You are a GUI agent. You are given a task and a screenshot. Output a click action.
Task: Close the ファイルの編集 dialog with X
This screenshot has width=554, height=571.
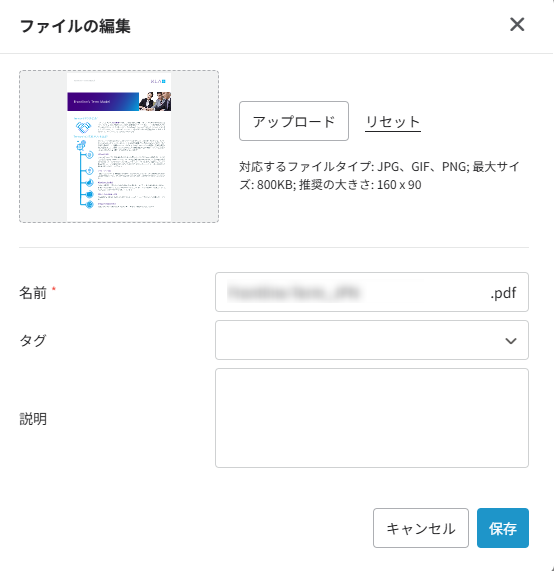pos(517,25)
